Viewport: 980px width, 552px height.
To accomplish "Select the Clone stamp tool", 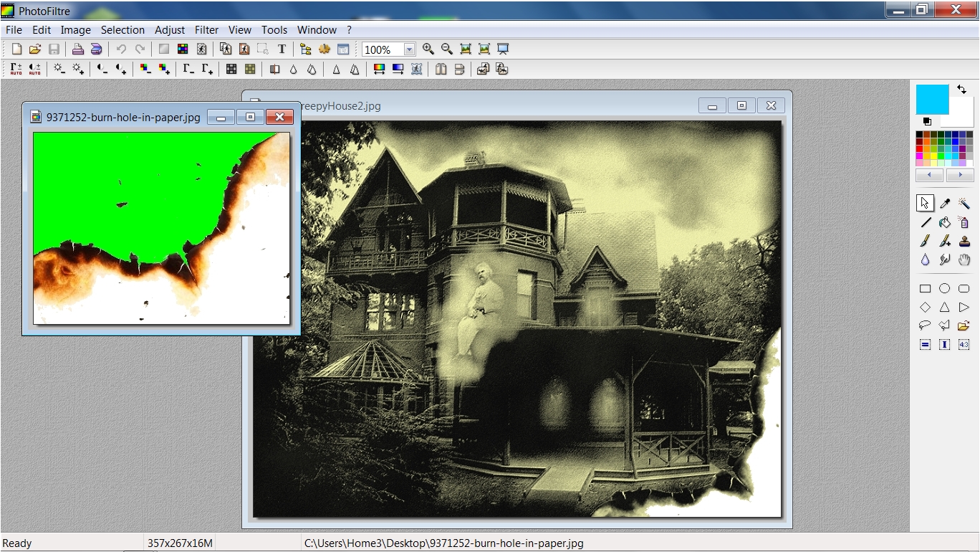I will pos(964,241).
